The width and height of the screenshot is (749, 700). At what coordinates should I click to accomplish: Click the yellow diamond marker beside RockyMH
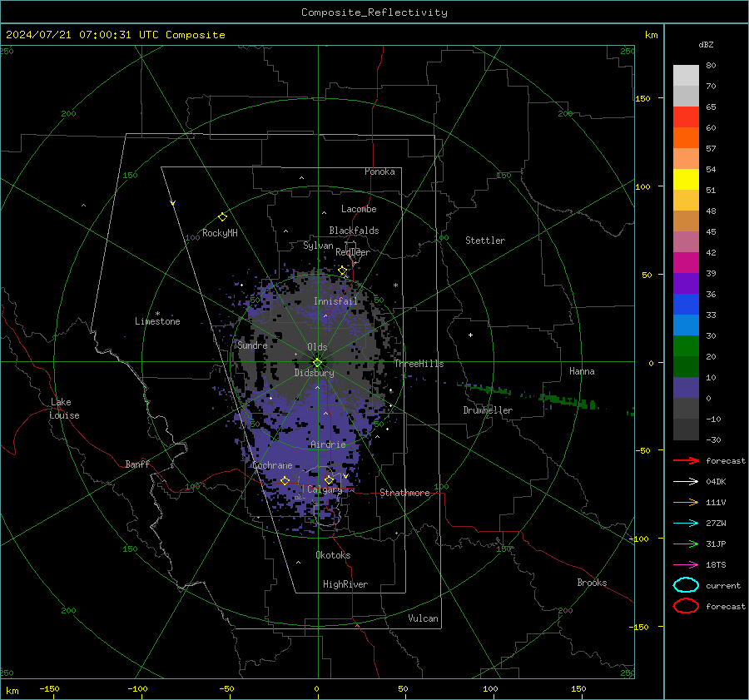coord(222,217)
